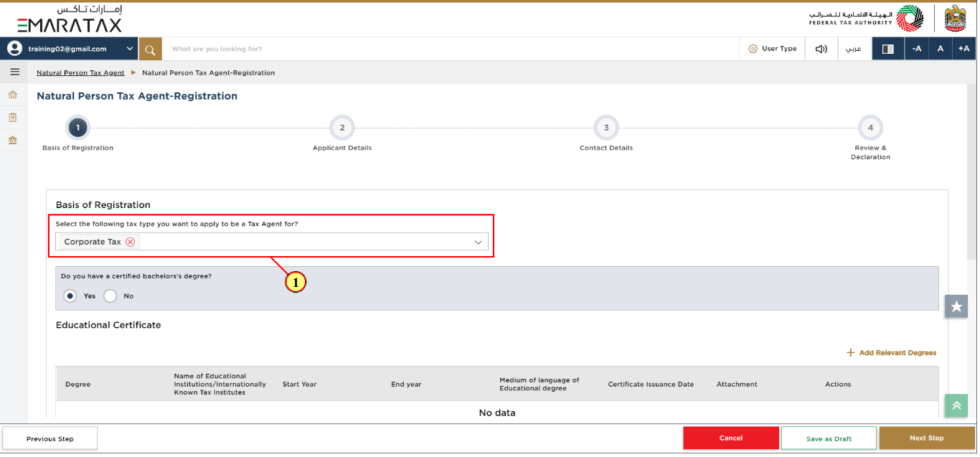Image resolution: width=980 pixels, height=457 pixels.
Task: Open the User Type selector
Action: pyautogui.click(x=773, y=49)
